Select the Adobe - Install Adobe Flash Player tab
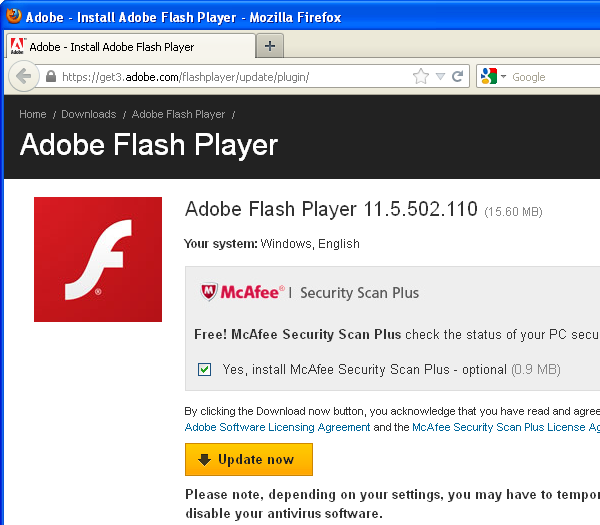 [x=130, y=46]
